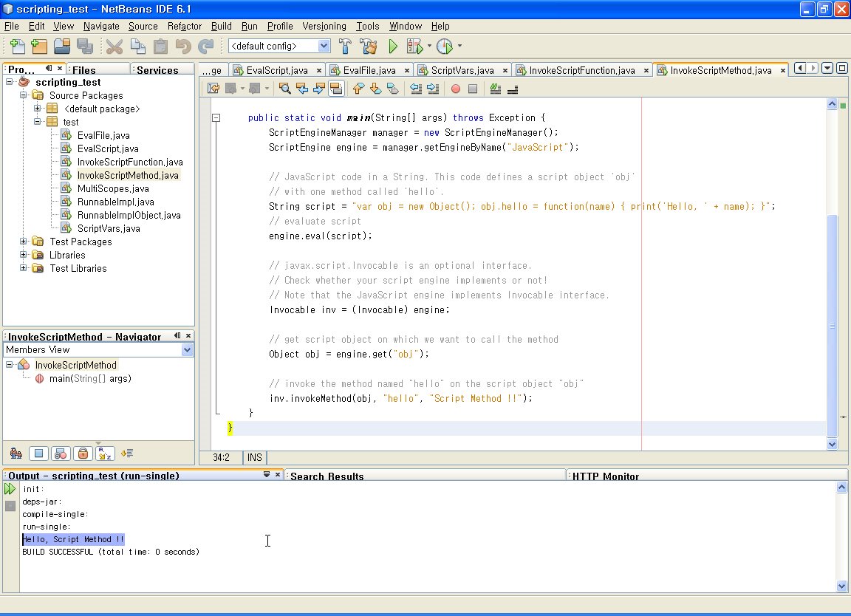The image size is (851, 616).
Task: Open project using the folder icon
Action: point(62,47)
